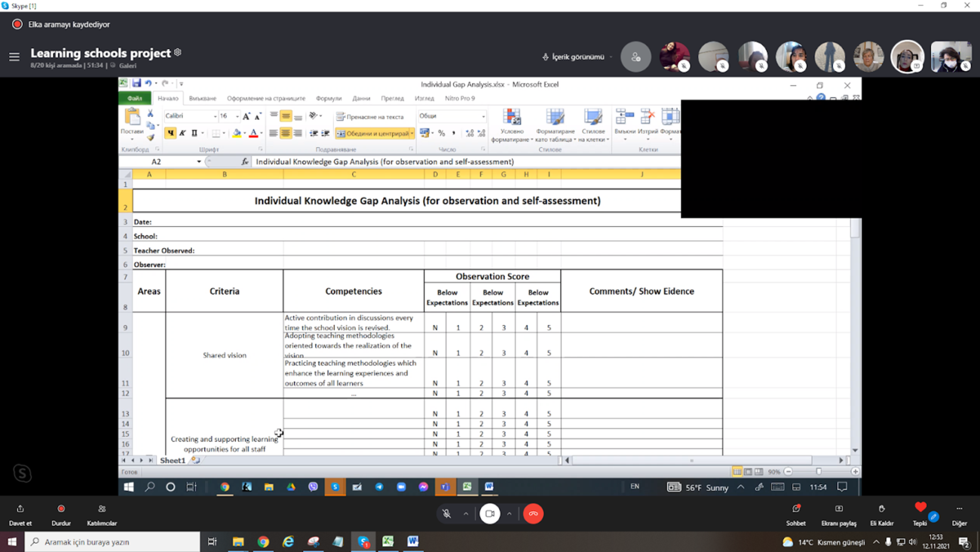Click the red end call button
The height and width of the screenshot is (552, 980).
pos(533,513)
